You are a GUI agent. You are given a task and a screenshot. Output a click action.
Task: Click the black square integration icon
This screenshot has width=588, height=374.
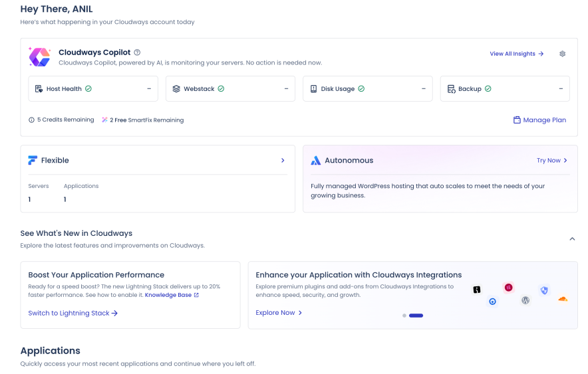[477, 290]
